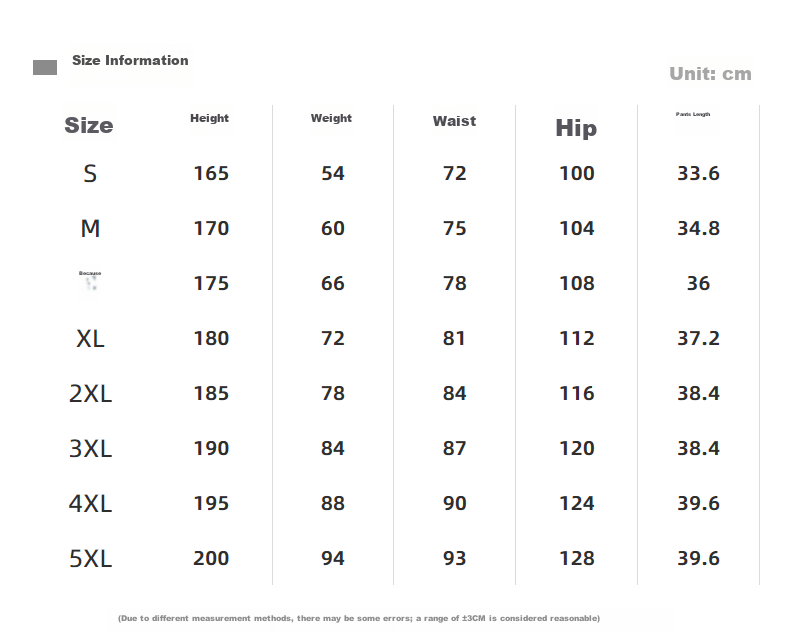Select the Weight column header
This screenshot has width=790, height=632.
click(x=331, y=118)
